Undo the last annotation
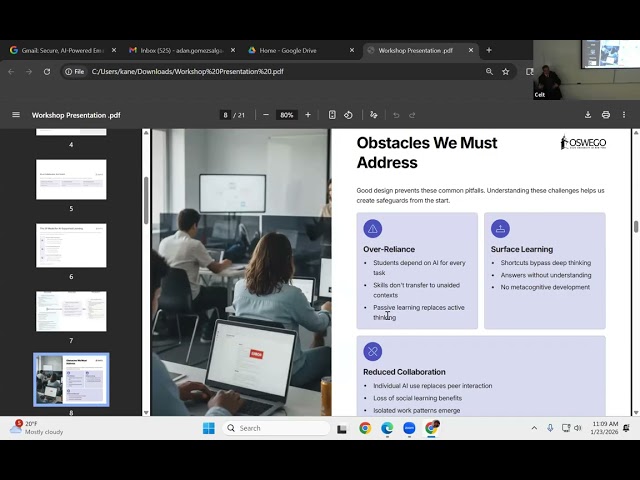The image size is (640, 480). [x=396, y=115]
